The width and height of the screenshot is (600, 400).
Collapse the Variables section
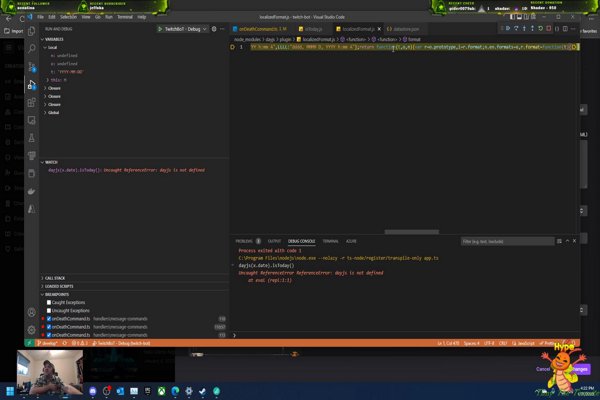click(52, 39)
